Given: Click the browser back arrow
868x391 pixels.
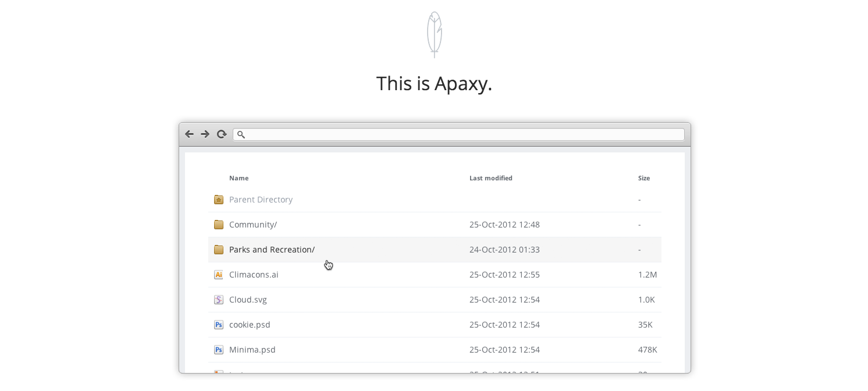Looking at the screenshot, I should coord(189,134).
